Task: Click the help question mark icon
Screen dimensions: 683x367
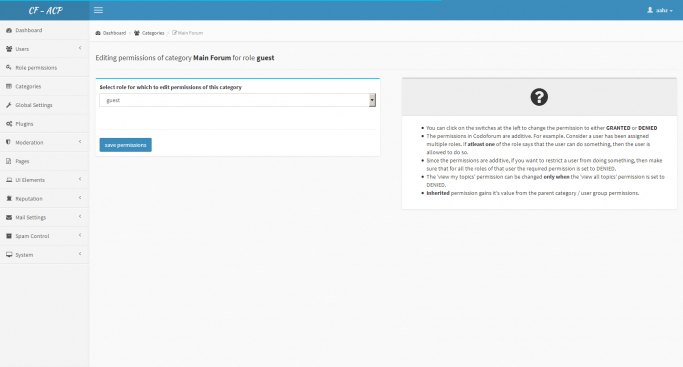Action: pos(539,97)
